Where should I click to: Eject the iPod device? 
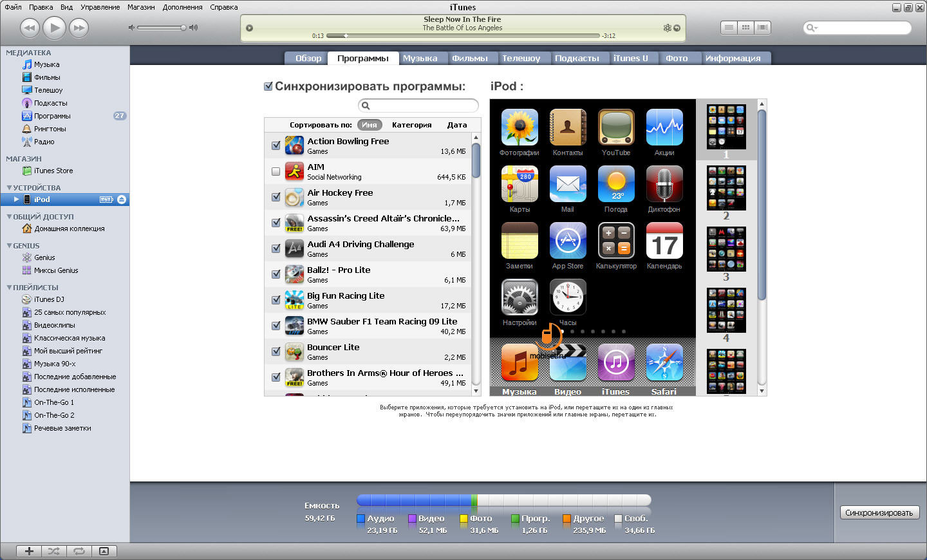click(121, 200)
